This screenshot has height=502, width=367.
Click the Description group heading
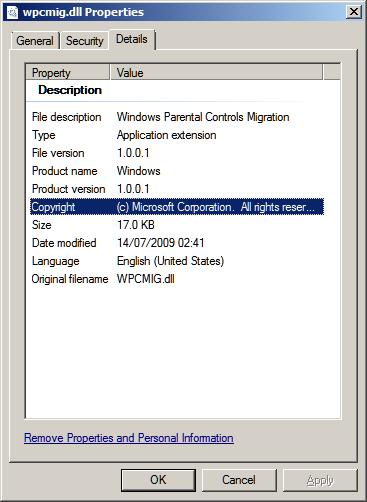(x=70, y=90)
